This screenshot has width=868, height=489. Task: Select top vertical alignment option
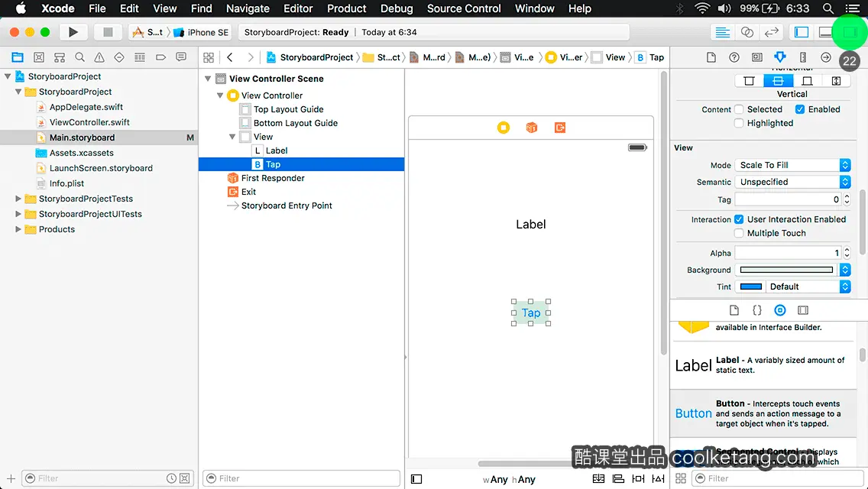click(749, 81)
